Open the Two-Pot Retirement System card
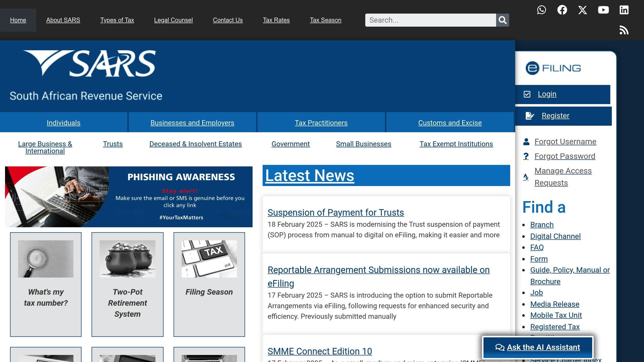Image resolution: width=644 pixels, height=362 pixels. (127, 284)
